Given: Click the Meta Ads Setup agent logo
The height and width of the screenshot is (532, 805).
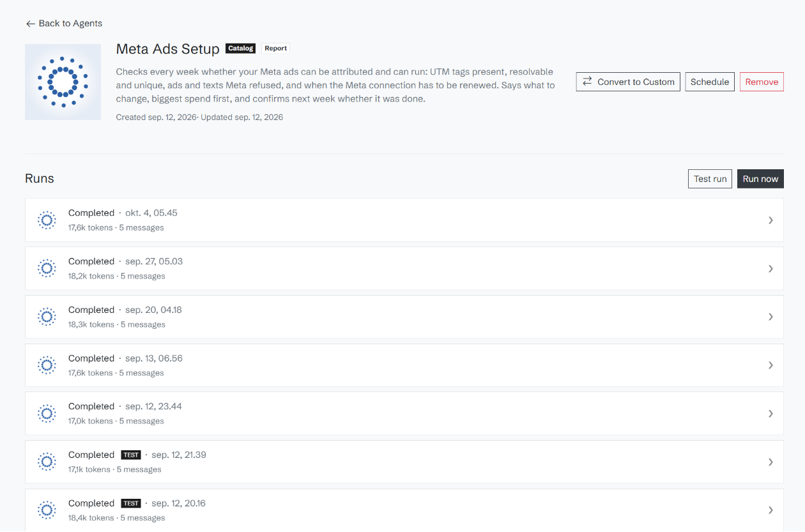Looking at the screenshot, I should coord(63,82).
